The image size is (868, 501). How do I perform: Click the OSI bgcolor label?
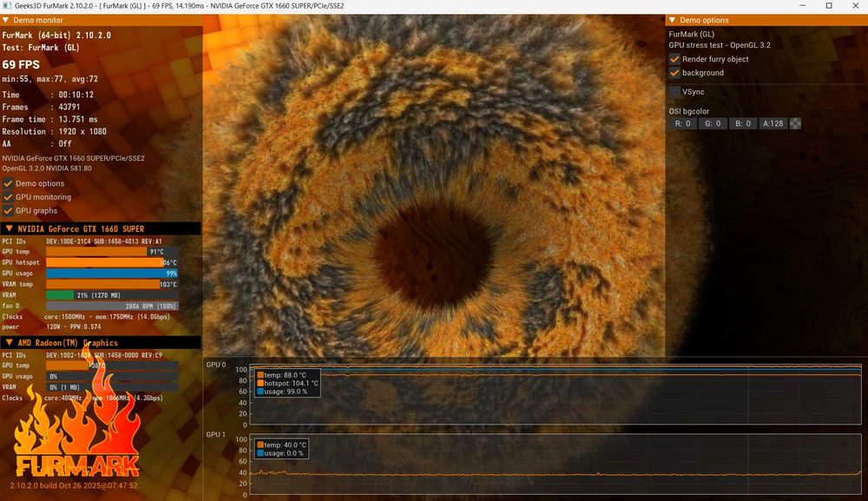click(688, 111)
